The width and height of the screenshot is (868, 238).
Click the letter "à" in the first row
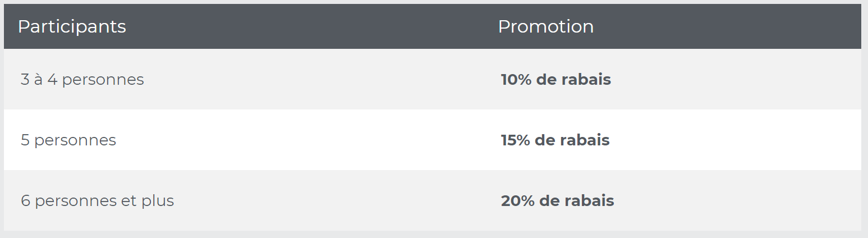38,80
